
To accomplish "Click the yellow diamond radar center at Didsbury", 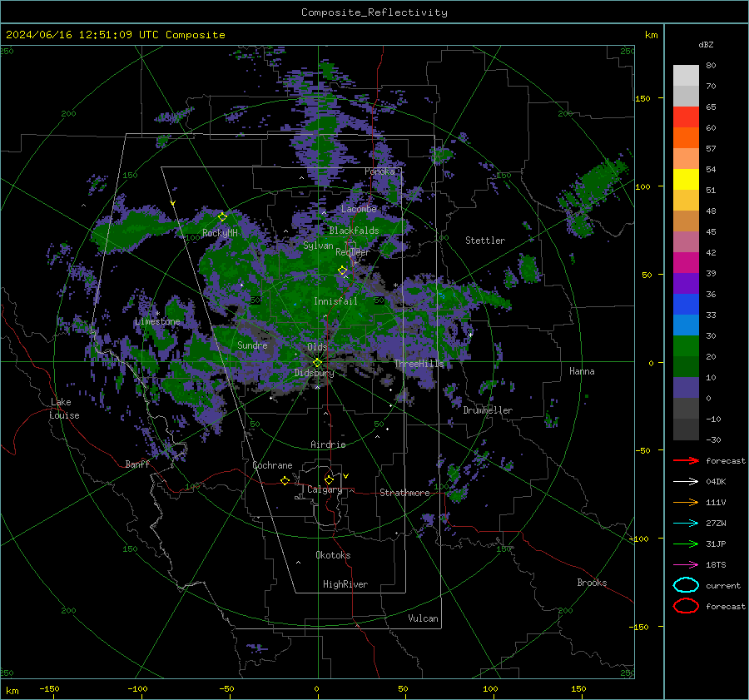I will [318, 362].
